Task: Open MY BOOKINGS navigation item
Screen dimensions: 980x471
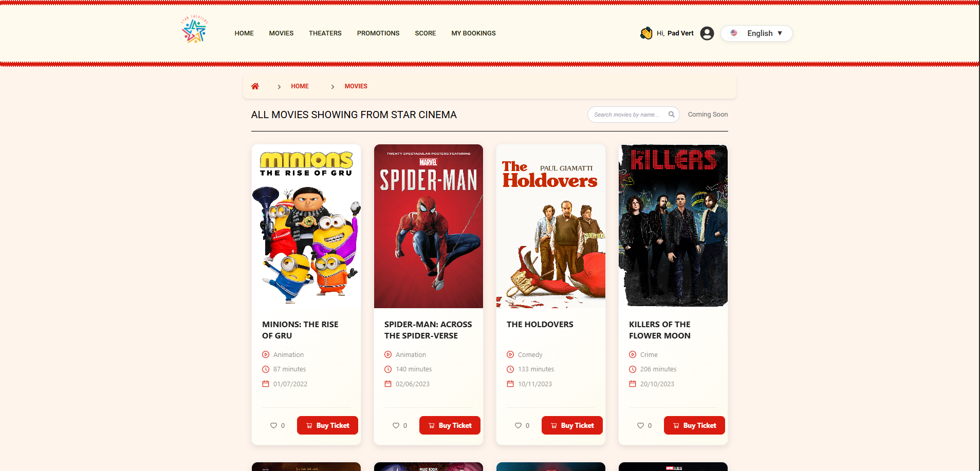Action: [473, 33]
